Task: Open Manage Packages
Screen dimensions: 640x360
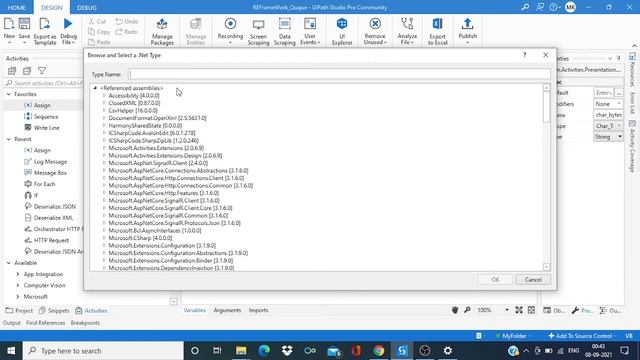Action: pos(162,31)
